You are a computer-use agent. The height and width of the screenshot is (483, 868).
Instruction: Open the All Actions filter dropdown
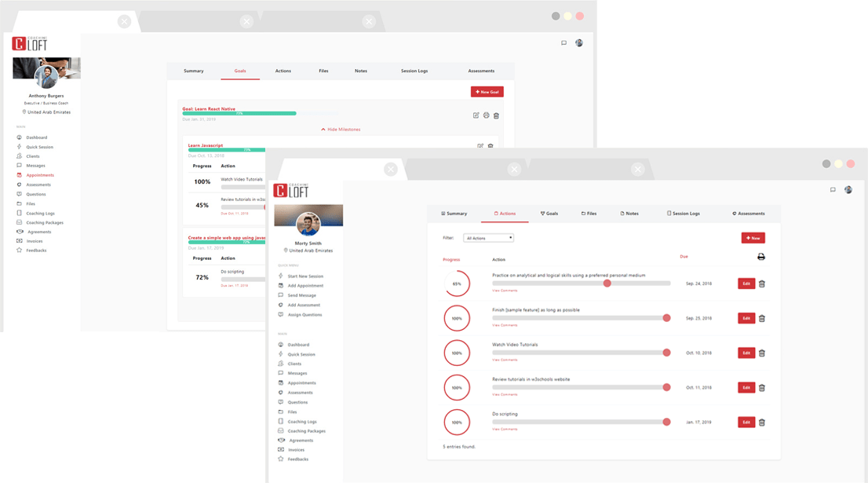(x=487, y=237)
